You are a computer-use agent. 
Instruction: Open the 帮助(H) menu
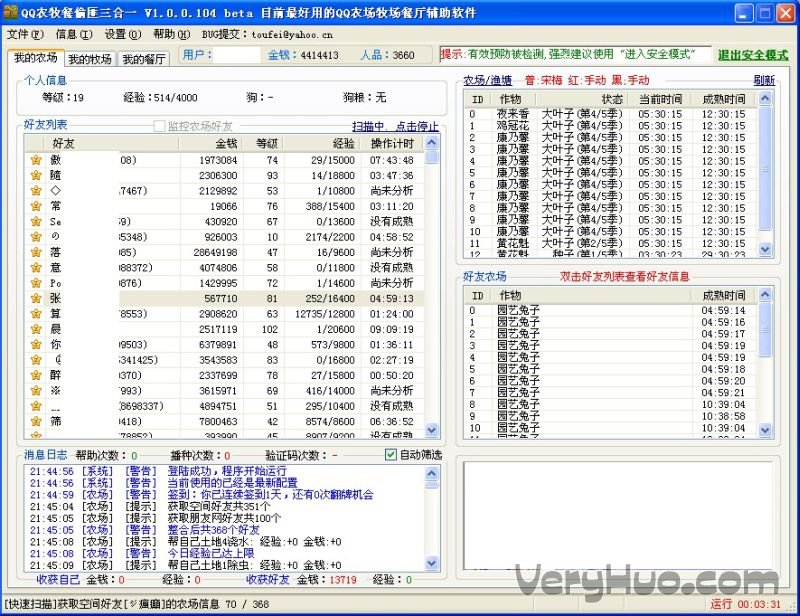pos(171,34)
